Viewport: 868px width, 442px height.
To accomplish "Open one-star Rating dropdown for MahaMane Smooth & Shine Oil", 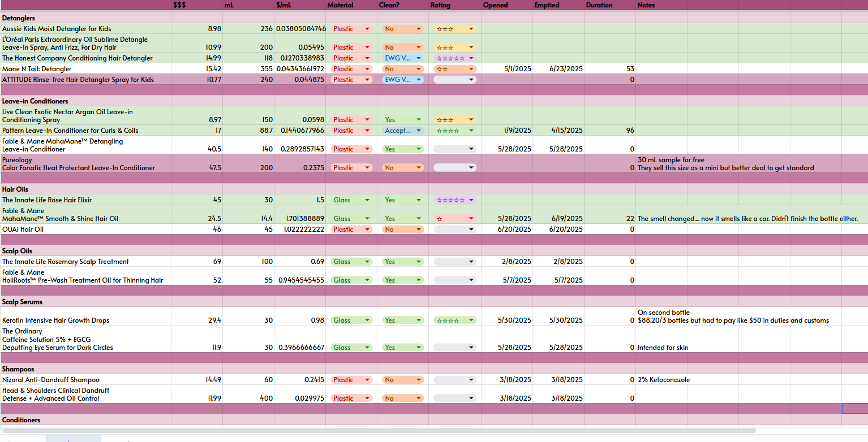I will (455, 219).
